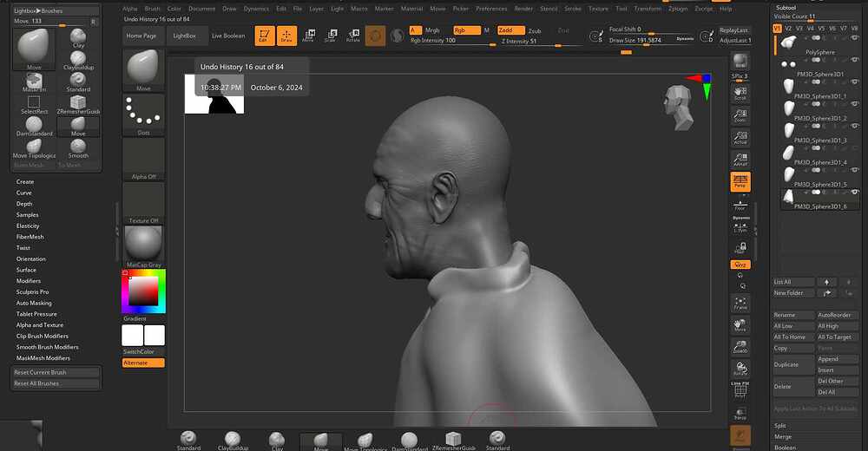The height and width of the screenshot is (451, 868).
Task: Select ClayBuildup brush in bottom shelf
Action: coord(233,441)
